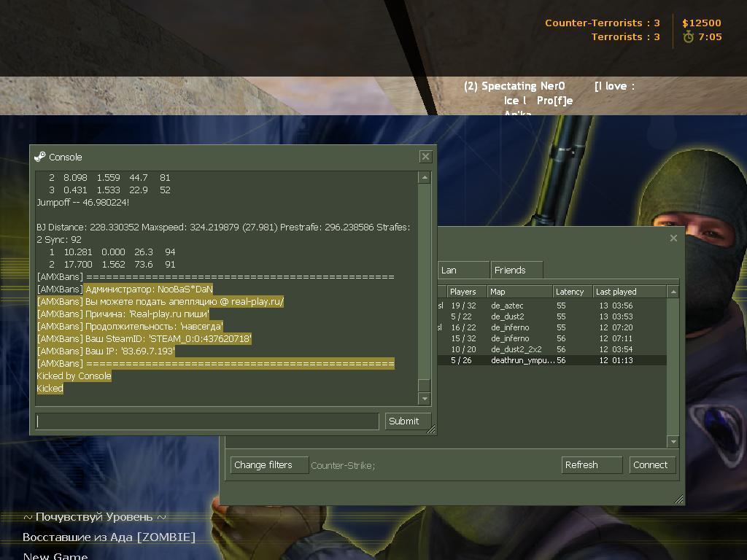
Task: Focus the console command input field
Action: 207,421
